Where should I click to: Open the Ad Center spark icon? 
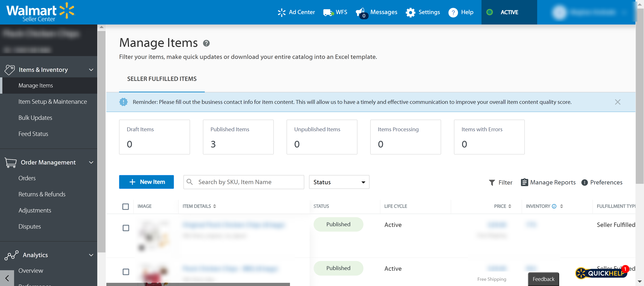click(x=282, y=12)
